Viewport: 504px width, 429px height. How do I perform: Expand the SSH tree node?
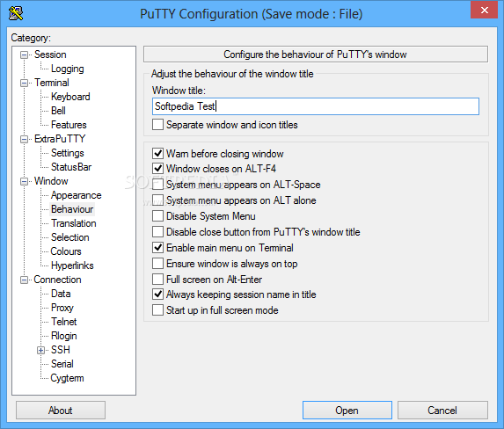pyautogui.click(x=40, y=350)
